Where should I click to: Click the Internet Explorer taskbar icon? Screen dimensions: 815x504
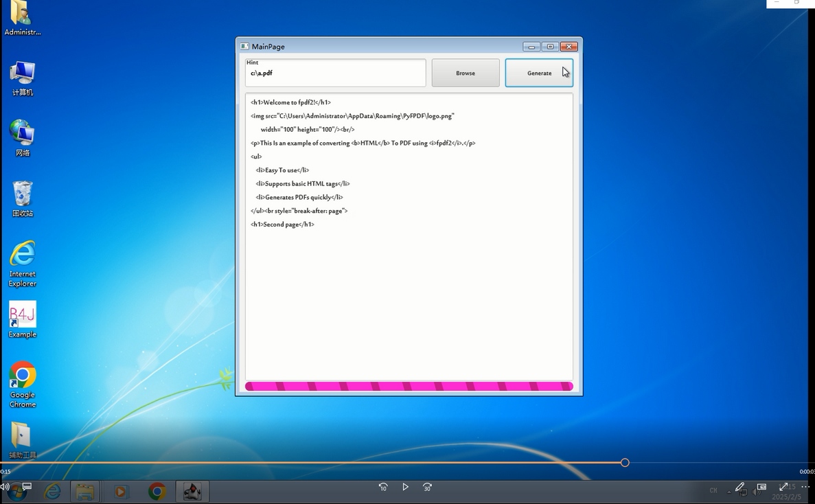click(52, 491)
